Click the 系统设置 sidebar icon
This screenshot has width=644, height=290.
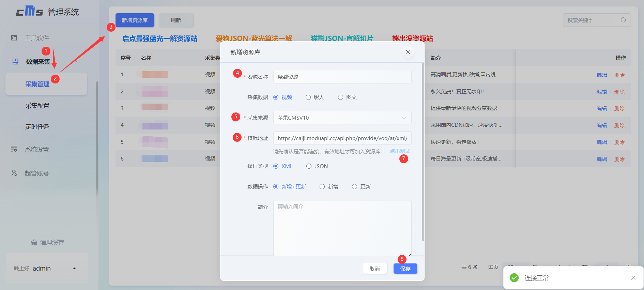(x=14, y=149)
